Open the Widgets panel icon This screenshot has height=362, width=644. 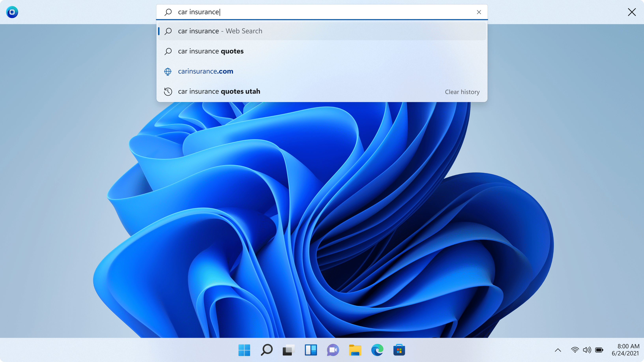(311, 350)
